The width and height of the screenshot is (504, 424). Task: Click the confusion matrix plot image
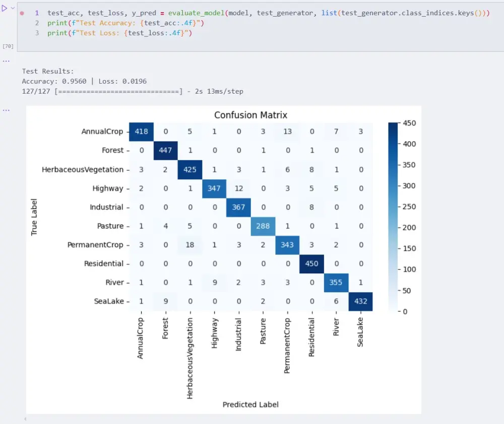coord(250,217)
